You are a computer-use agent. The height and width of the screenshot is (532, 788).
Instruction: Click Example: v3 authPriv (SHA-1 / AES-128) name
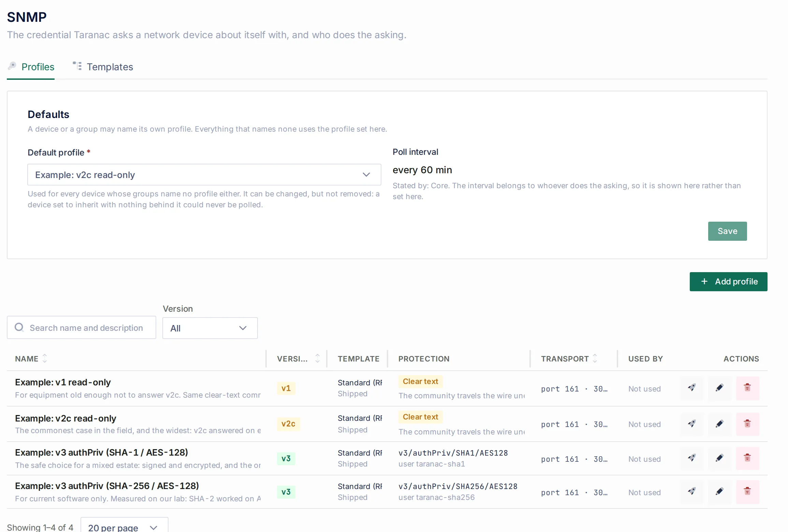tap(101, 453)
